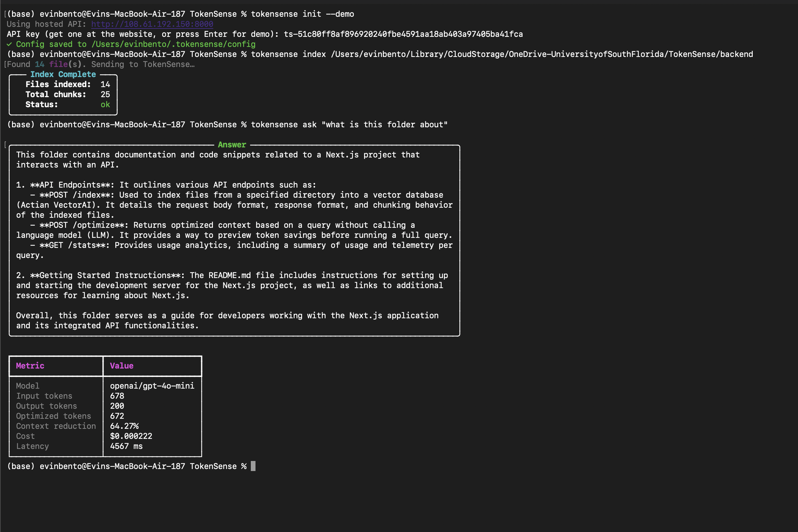The image size is (798, 532).
Task: Click the tokensense init --demo command
Action: click(x=302, y=14)
